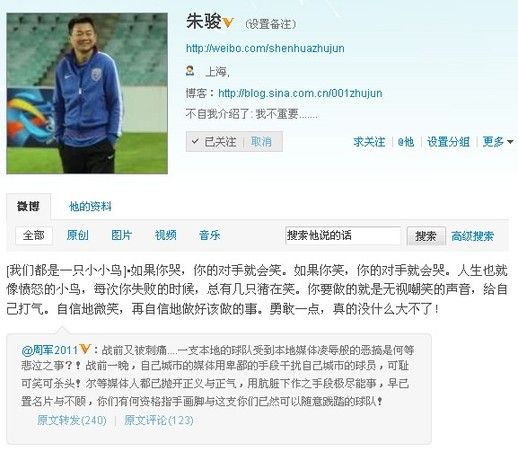Open the weibo.com/shenhuazhujun profile link
This screenshot has height=452, width=518.
point(265,48)
